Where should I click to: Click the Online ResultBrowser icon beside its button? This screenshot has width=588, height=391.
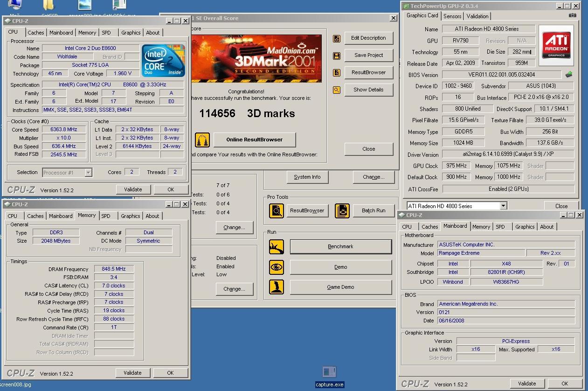click(202, 140)
